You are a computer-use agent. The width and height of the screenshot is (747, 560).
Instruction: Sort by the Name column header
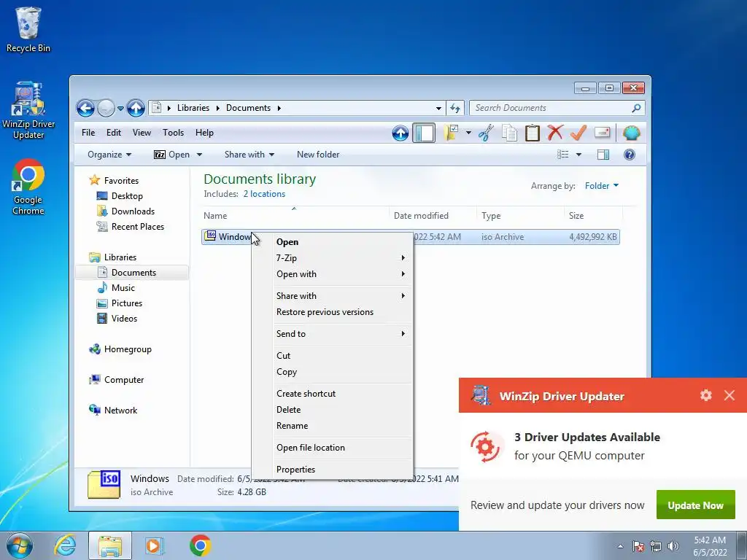[x=295, y=216]
